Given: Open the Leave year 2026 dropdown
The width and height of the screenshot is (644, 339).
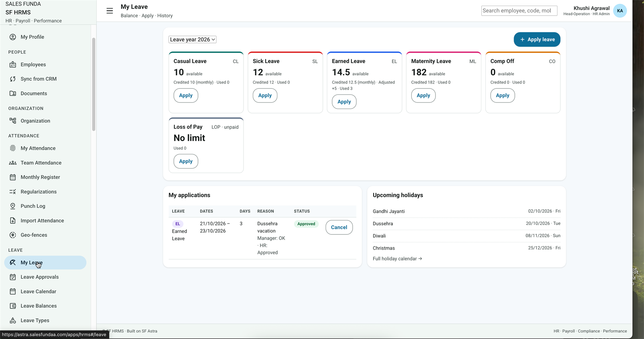Looking at the screenshot, I should click(x=192, y=39).
